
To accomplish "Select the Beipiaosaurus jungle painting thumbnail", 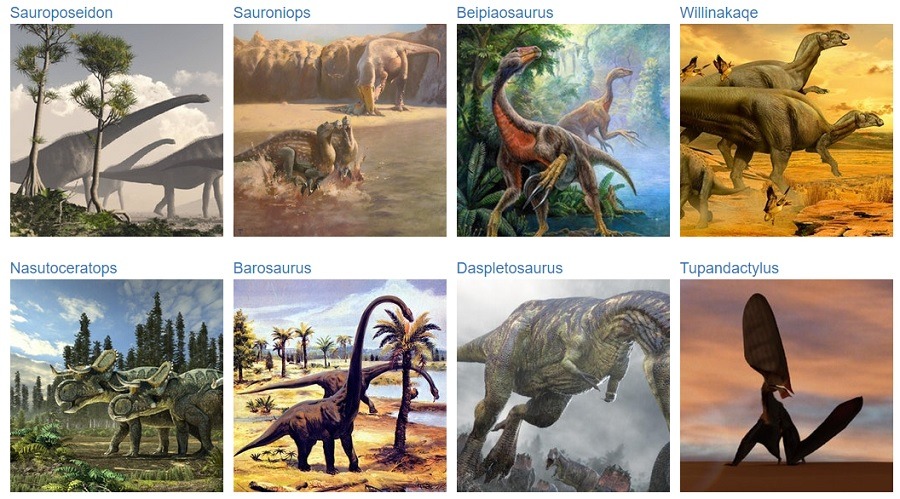I will [563, 130].
